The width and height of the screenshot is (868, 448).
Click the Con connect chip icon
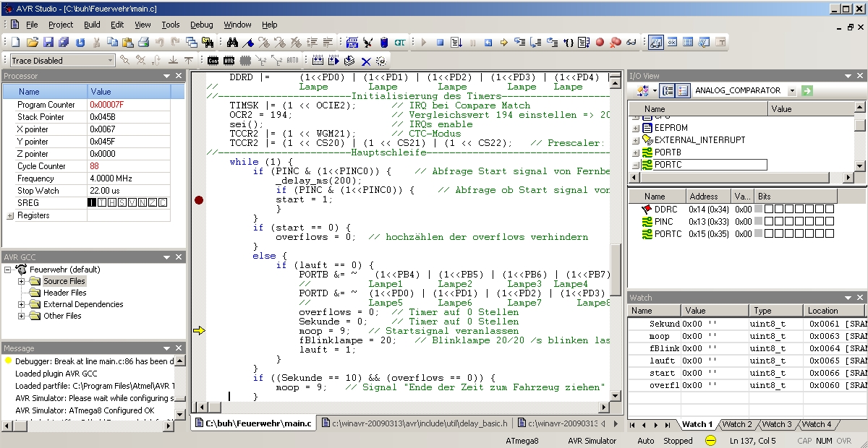[x=213, y=60]
